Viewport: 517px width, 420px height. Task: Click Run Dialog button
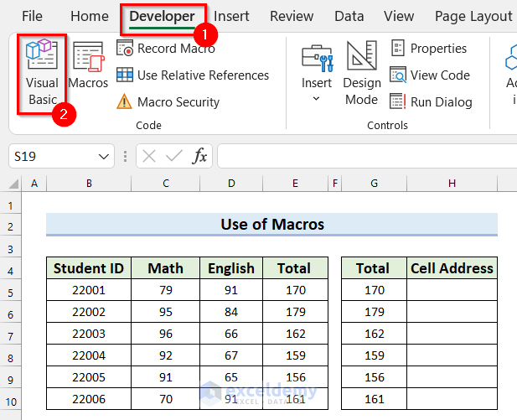pyautogui.click(x=432, y=102)
